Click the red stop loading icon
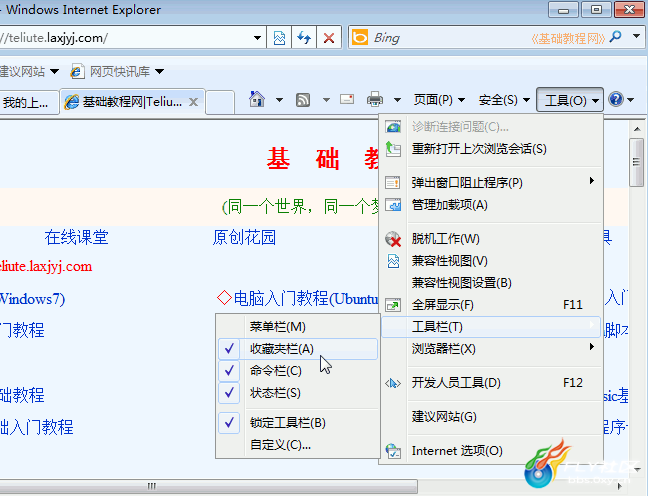Viewport: 648px width, 496px height. point(329,38)
